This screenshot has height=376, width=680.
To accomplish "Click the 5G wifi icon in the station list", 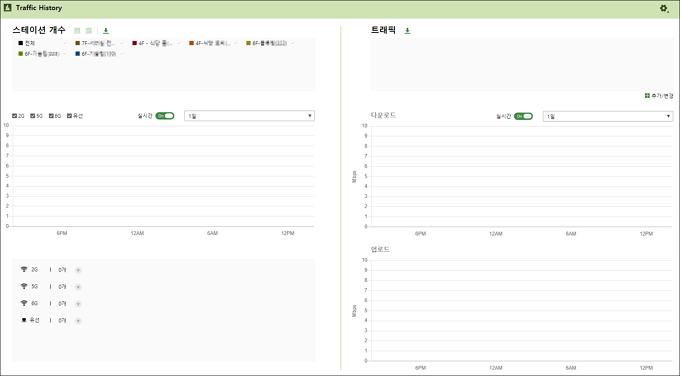I will pos(24,287).
